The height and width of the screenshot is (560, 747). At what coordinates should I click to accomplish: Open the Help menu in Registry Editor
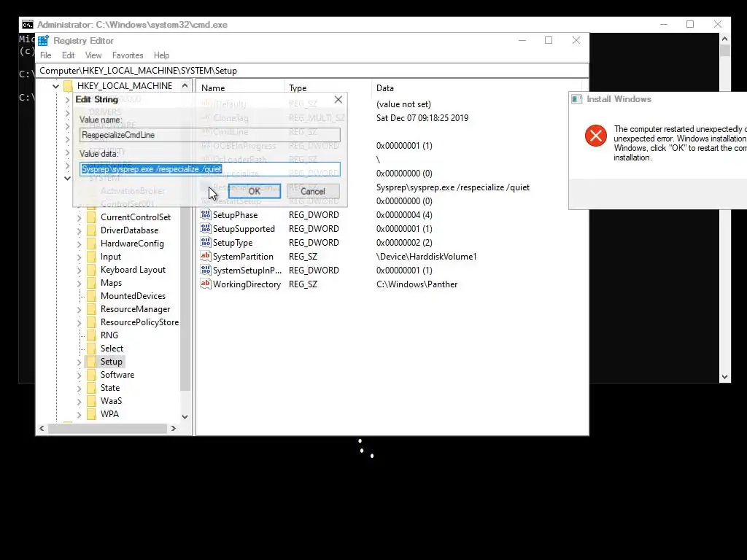161,55
